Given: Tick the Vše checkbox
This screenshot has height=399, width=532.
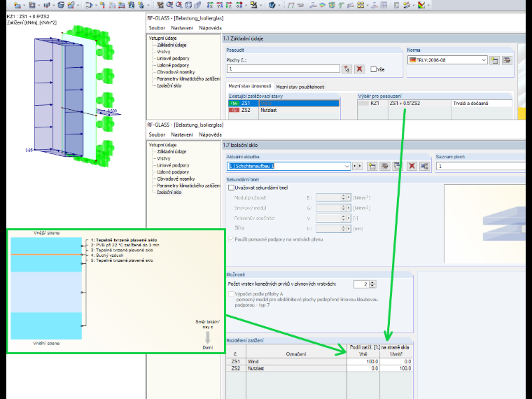Looking at the screenshot, I should tap(374, 69).
